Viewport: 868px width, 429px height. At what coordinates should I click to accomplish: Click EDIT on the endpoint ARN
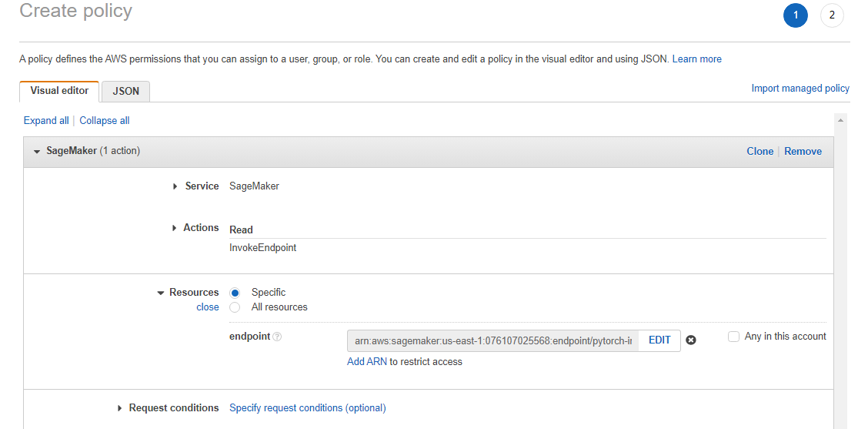[x=659, y=340]
